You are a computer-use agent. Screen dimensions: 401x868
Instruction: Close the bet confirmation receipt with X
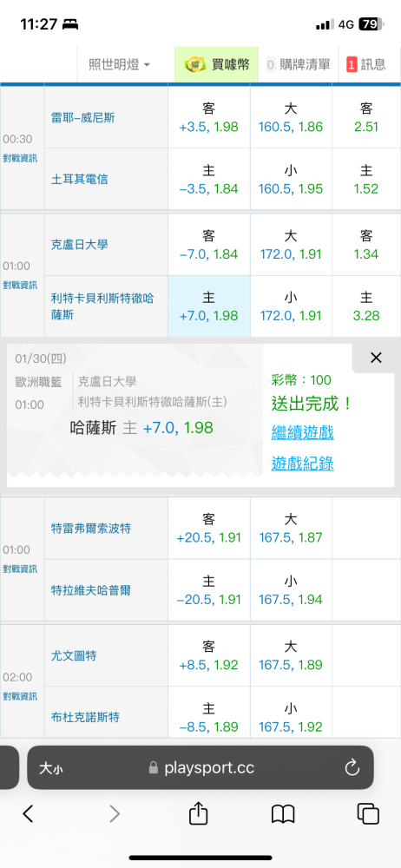coord(376,358)
